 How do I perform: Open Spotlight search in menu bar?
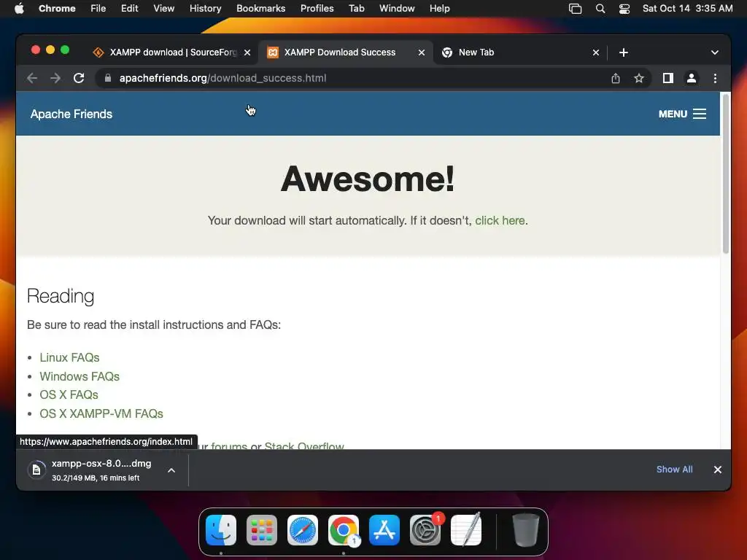tap(600, 9)
